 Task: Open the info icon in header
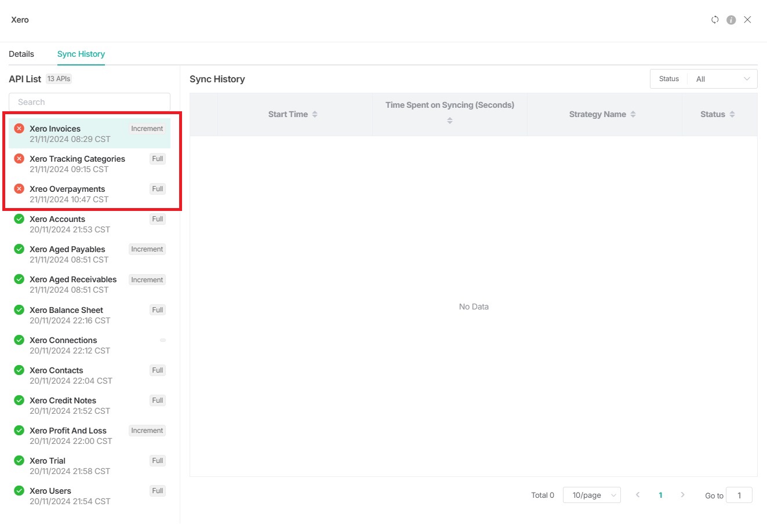point(731,20)
